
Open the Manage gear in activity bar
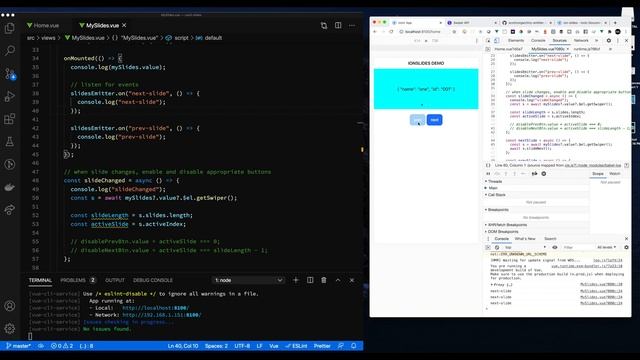coord(9,328)
